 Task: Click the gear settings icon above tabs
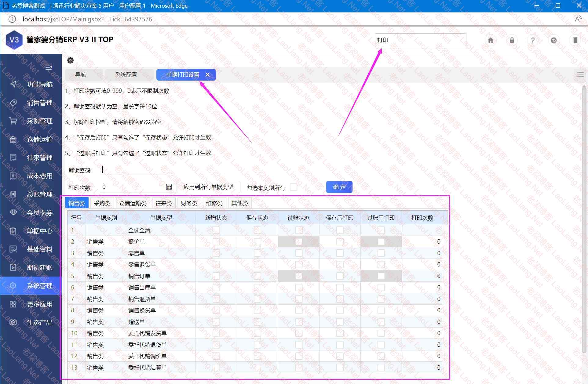click(70, 60)
